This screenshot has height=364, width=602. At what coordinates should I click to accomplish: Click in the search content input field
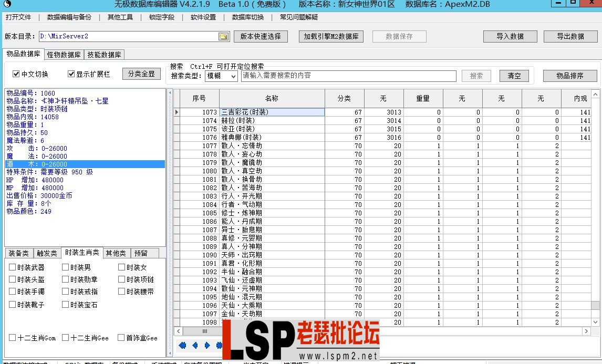[x=347, y=76]
